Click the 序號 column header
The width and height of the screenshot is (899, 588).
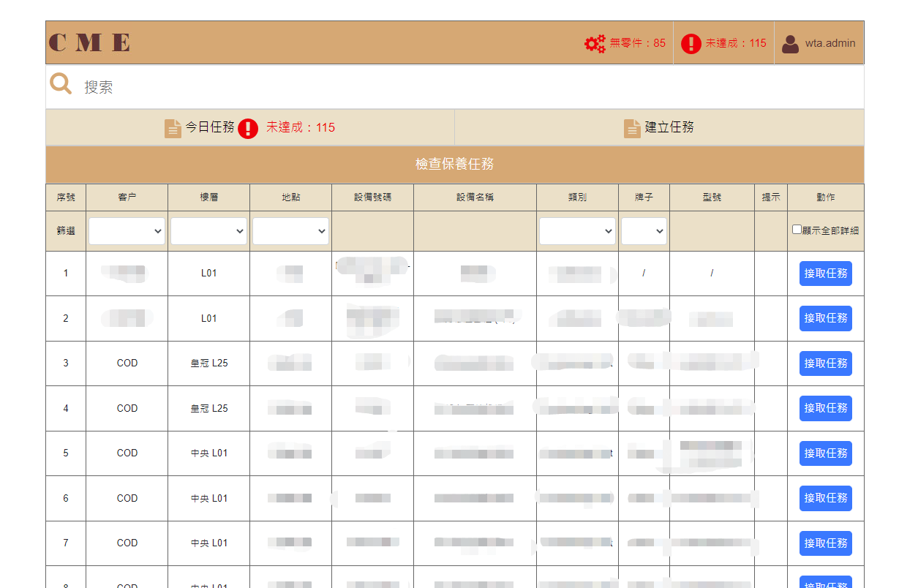[66, 197]
